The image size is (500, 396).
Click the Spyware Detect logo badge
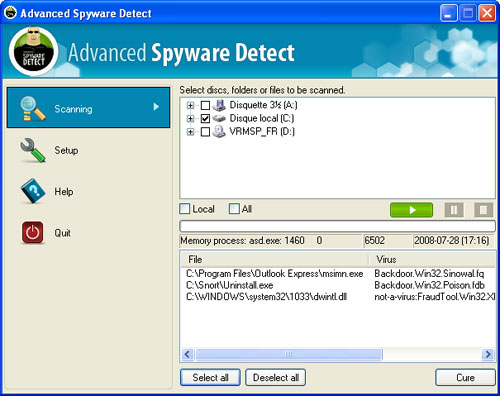33,52
